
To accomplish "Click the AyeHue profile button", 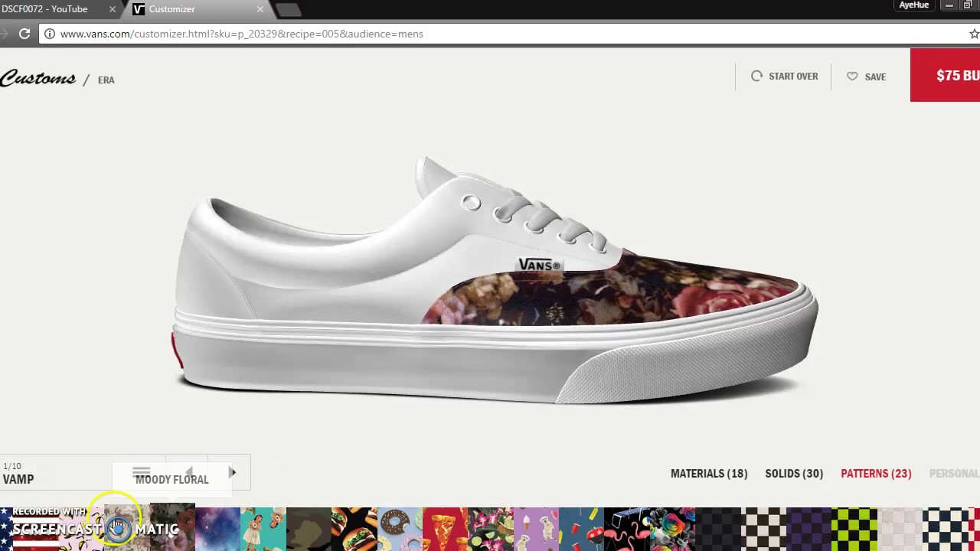I will click(x=914, y=5).
